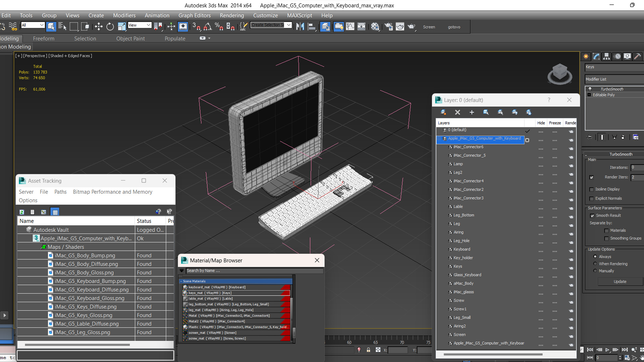Click the Mirror tool icon
This screenshot has height=362, width=644.
coord(300,26)
